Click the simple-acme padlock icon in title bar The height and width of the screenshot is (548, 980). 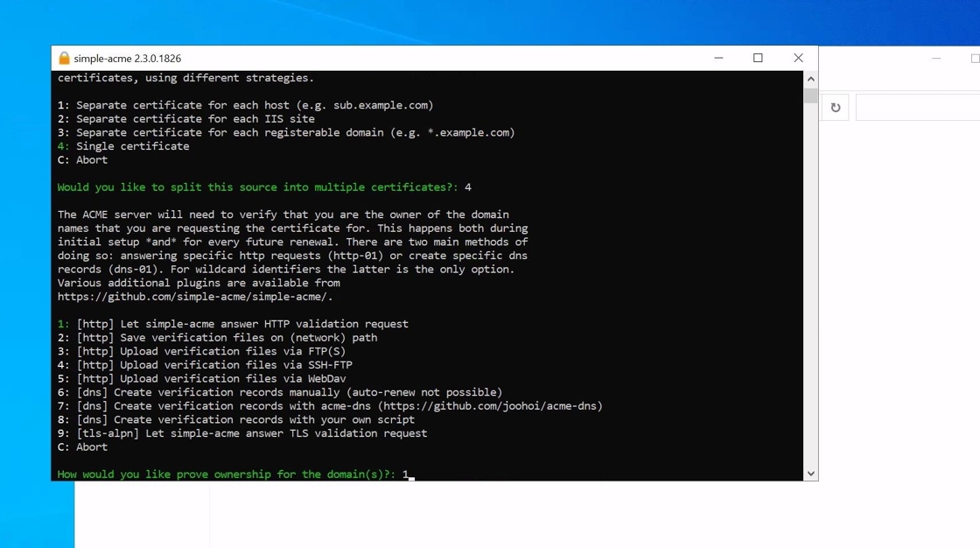64,58
